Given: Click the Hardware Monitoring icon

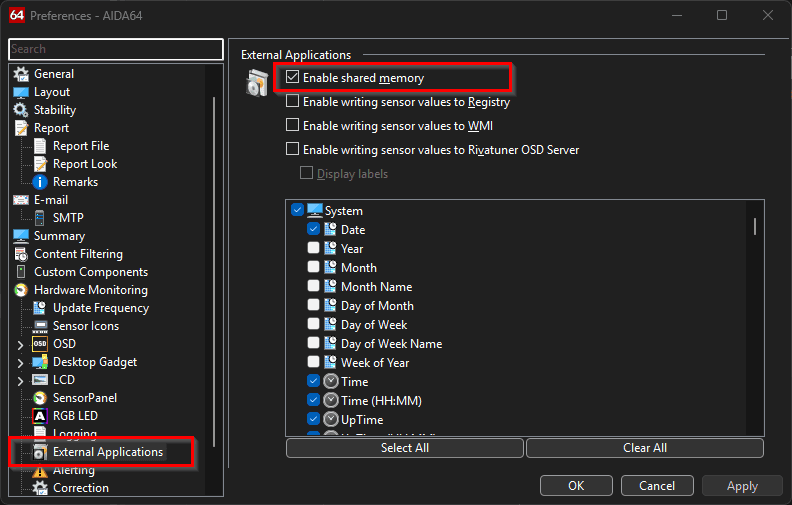Looking at the screenshot, I should click(x=21, y=290).
